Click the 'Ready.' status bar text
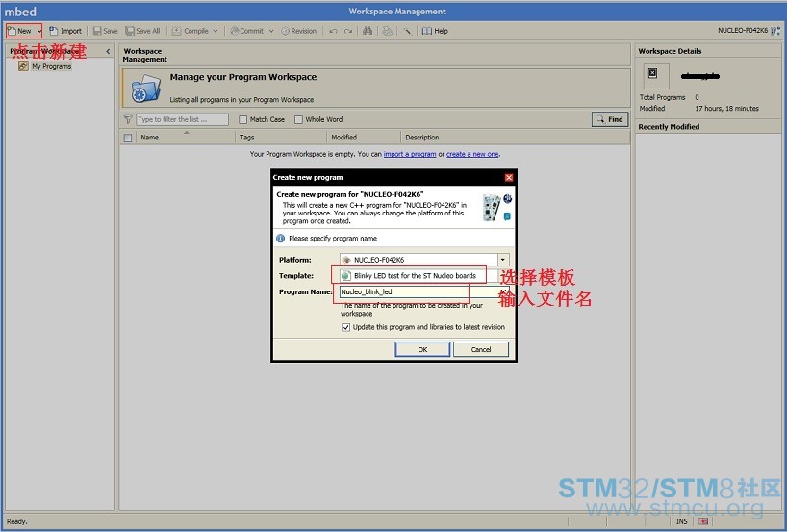This screenshot has width=787, height=532. click(16, 521)
